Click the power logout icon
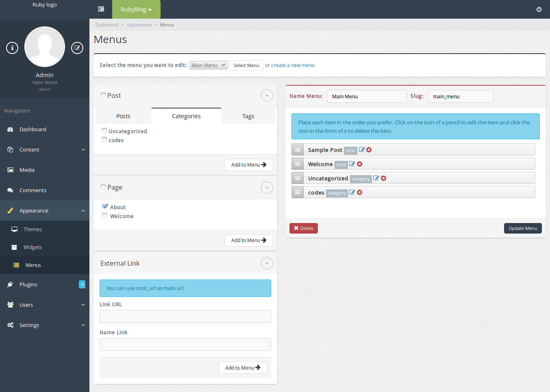This screenshot has width=550, height=392. click(539, 9)
